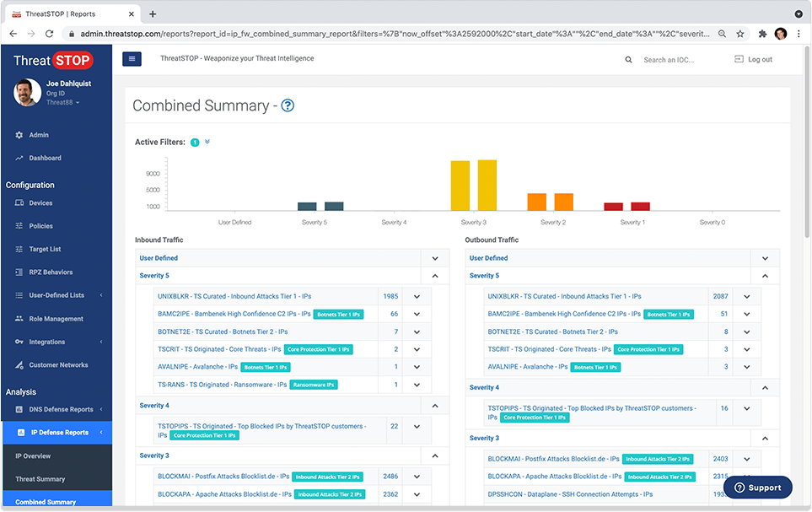Click Inbound BLOCKAPA Inbound Attacks Tier 2 tag
The width and height of the screenshot is (812, 512).
(x=330, y=494)
